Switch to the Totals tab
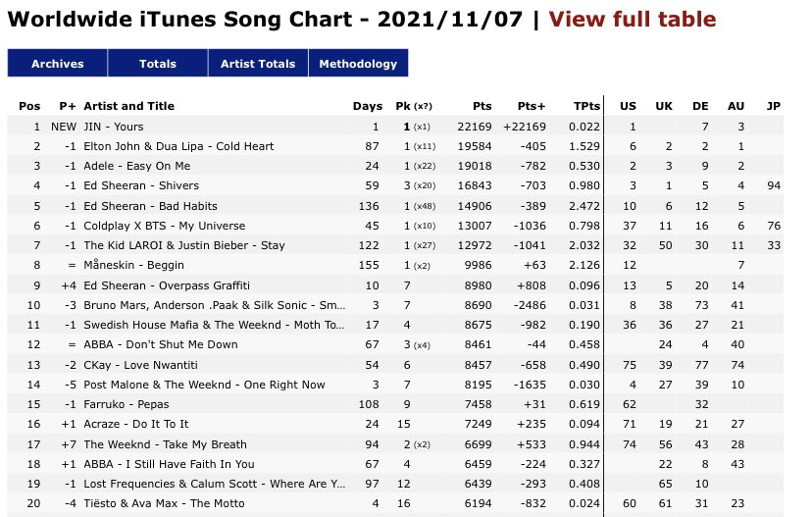 tap(158, 64)
